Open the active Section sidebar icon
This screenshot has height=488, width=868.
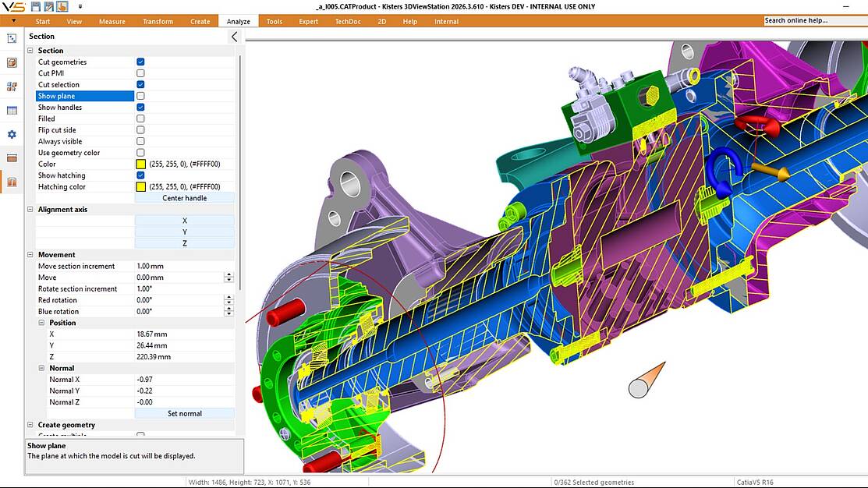coord(12,182)
